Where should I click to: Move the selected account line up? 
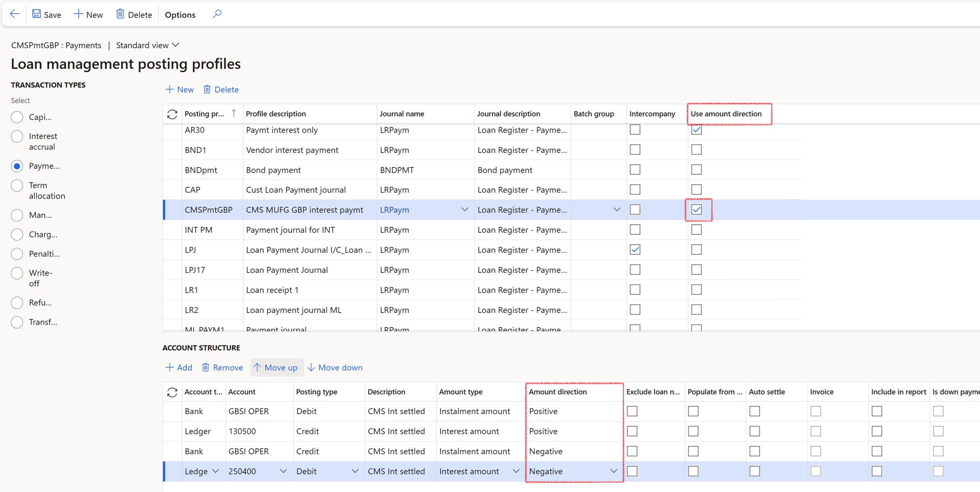(276, 367)
